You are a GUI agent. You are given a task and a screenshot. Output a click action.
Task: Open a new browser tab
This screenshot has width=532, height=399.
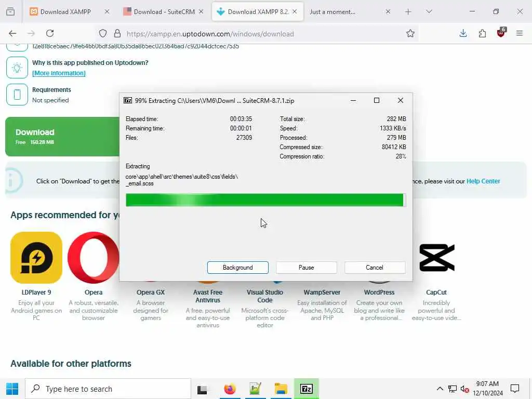408,11
